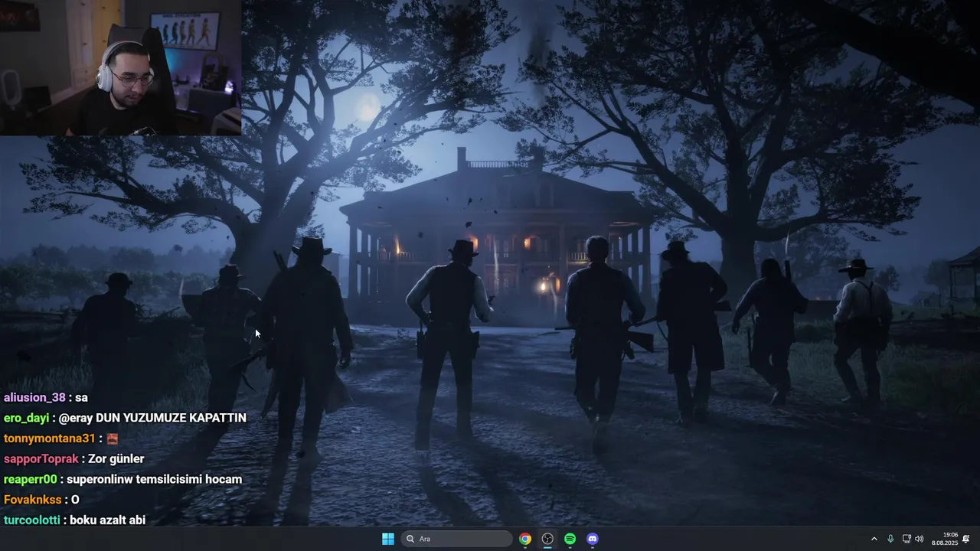Click chat username ero_dayi
This screenshot has height=551, width=980.
pyautogui.click(x=27, y=418)
